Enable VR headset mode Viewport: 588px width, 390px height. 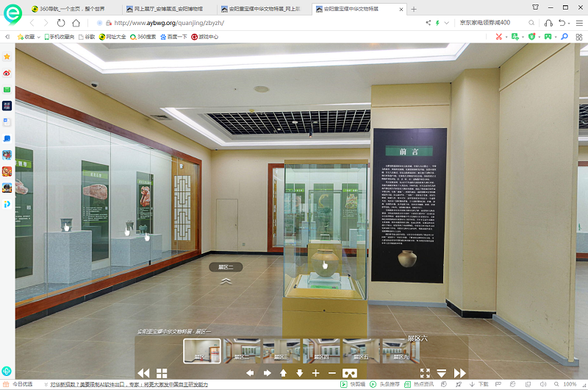pyautogui.click(x=350, y=373)
